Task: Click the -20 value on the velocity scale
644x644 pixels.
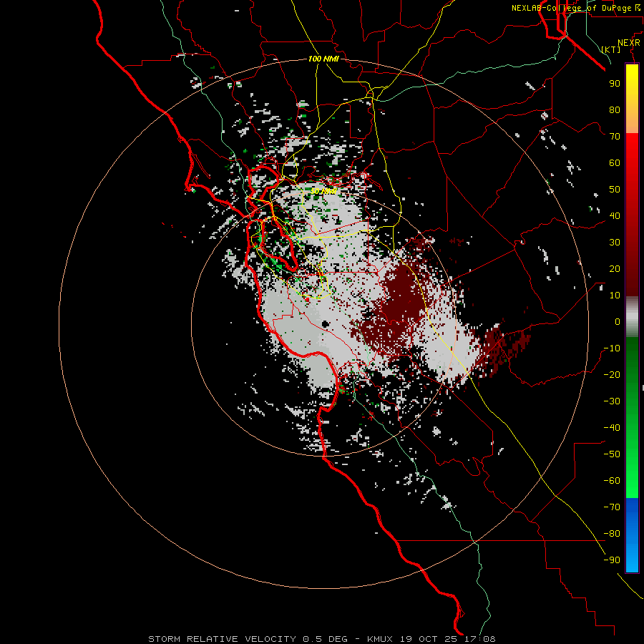Action: click(x=612, y=374)
